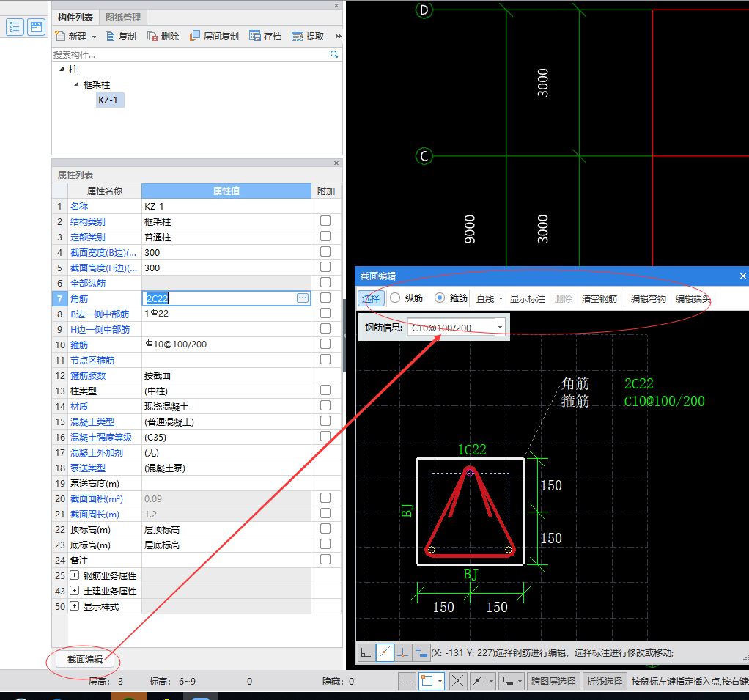This screenshot has width=749, height=700.
Task: Click 编辑弯钩 in section editor toolbar
Action: pyautogui.click(x=648, y=298)
